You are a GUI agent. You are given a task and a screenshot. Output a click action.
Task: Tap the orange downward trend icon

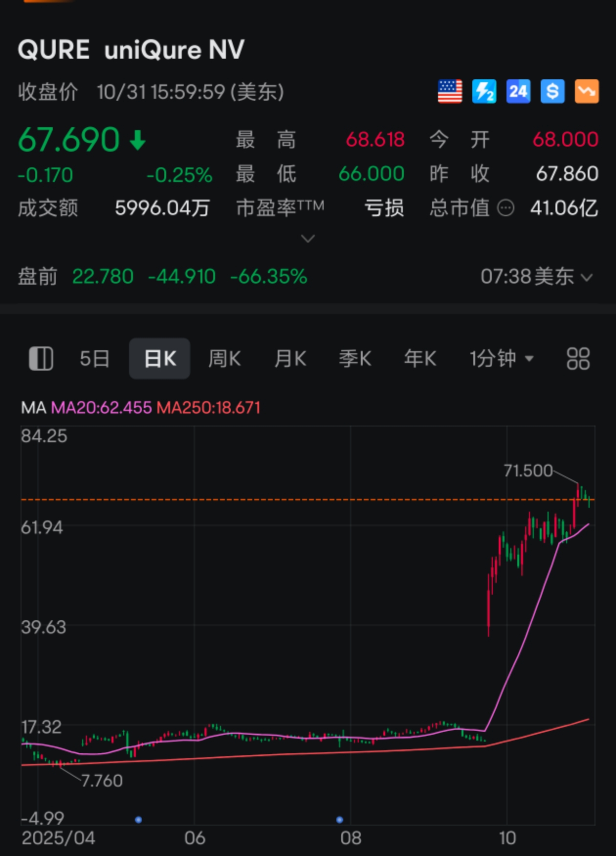(x=587, y=91)
